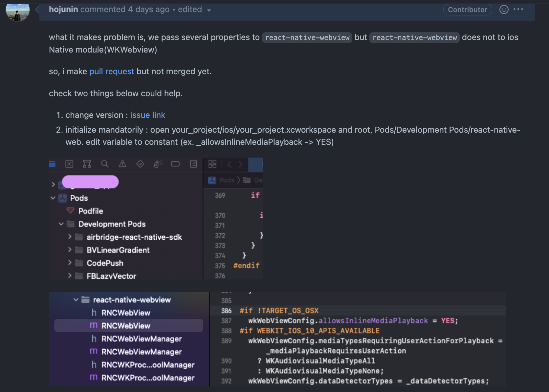The width and height of the screenshot is (549, 392).
Task: Open RNCWebViewManager implementation (m) file
Action: 142,352
